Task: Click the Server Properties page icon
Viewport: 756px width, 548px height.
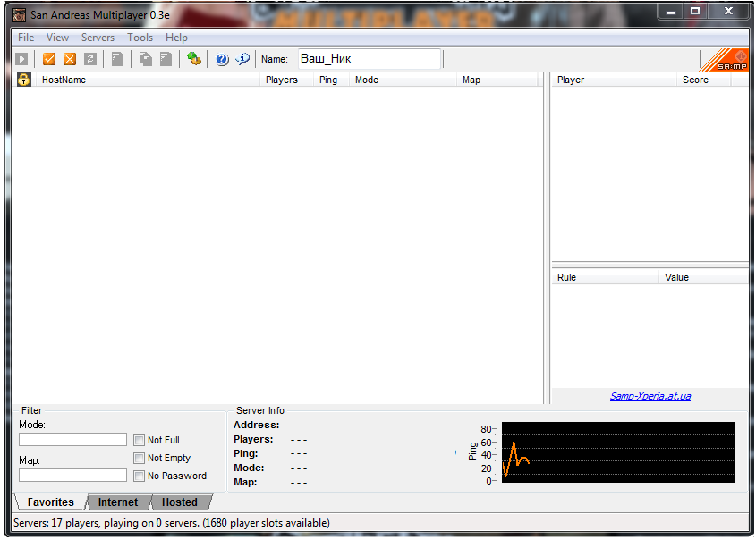Action: click(x=166, y=59)
